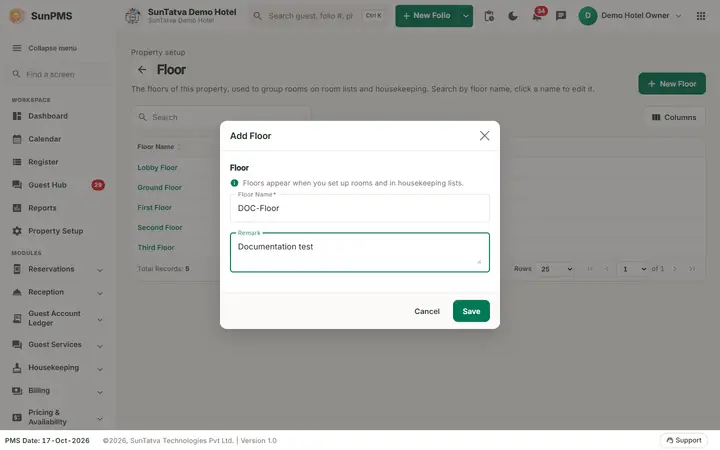The width and height of the screenshot is (720, 450).
Task: Open the Second Floor record
Action: [x=160, y=227]
